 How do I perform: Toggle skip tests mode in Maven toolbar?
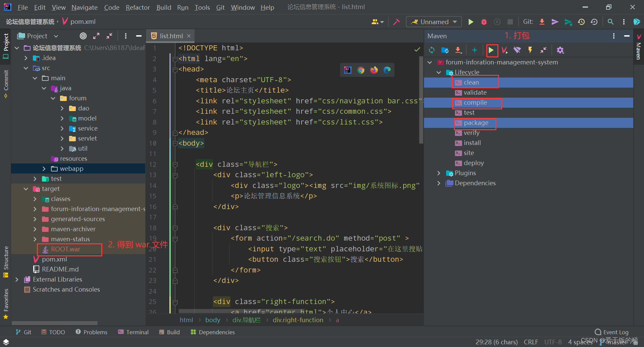pos(504,50)
